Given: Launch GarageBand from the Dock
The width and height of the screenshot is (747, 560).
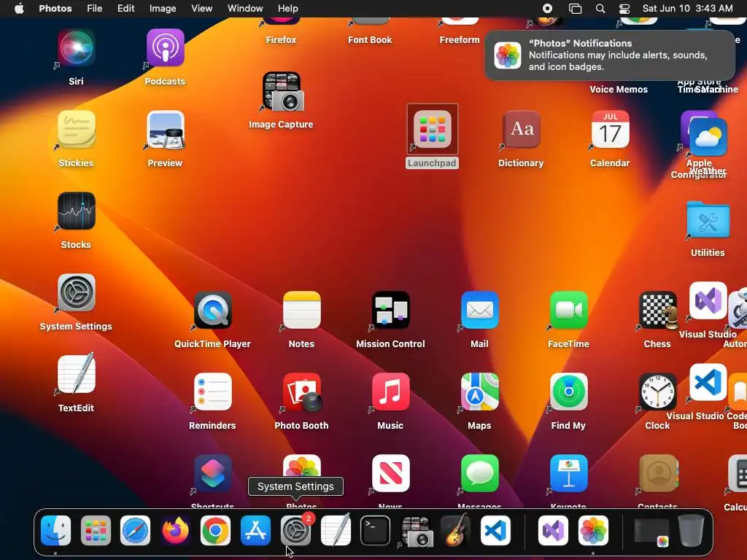Looking at the screenshot, I should pyautogui.click(x=455, y=531).
